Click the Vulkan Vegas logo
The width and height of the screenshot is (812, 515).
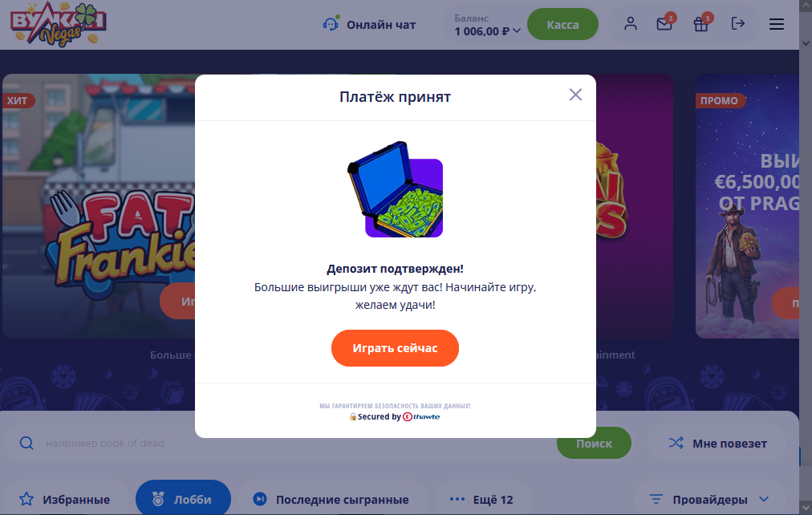[x=58, y=24]
